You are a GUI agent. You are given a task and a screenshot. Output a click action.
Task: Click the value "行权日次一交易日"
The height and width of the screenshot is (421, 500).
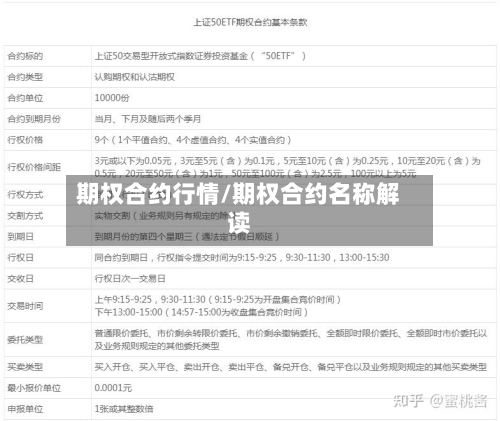[x=130, y=278]
